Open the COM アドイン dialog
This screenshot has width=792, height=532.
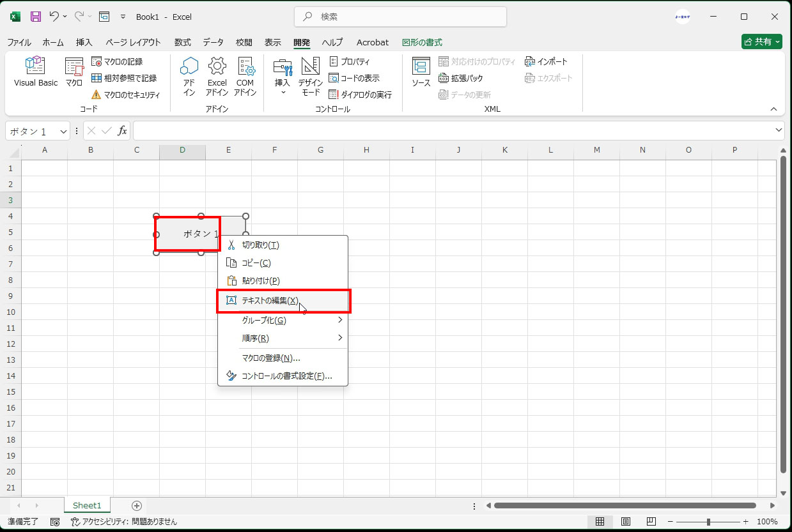pyautogui.click(x=245, y=75)
